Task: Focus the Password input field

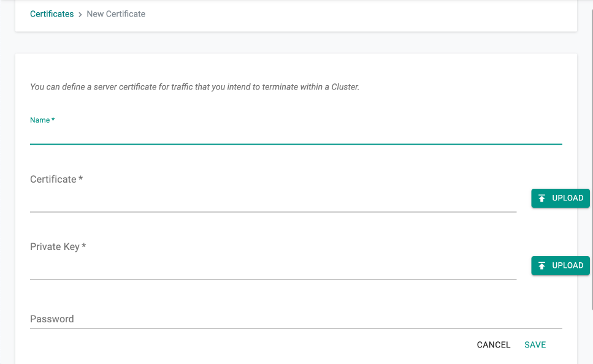Action: (x=296, y=319)
